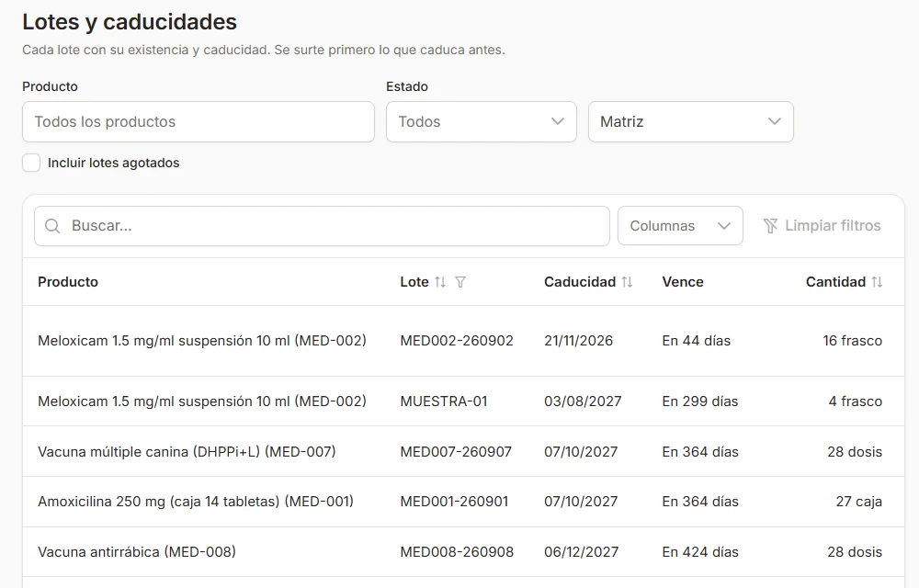Viewport: 919px width, 588px height.
Task: Click the Estado field label
Action: tap(407, 86)
